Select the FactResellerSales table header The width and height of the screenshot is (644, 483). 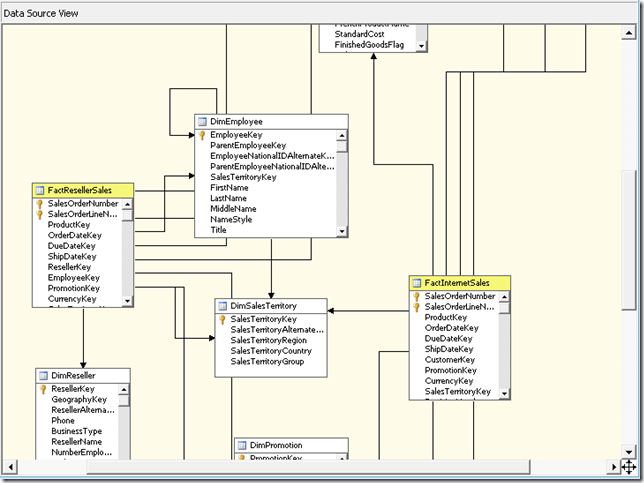point(83,190)
